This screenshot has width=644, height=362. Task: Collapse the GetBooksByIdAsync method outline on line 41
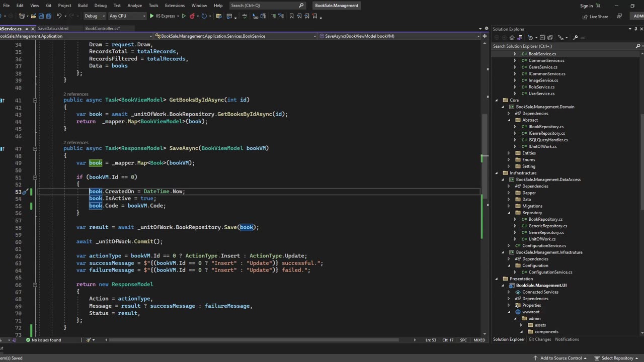[35, 100]
